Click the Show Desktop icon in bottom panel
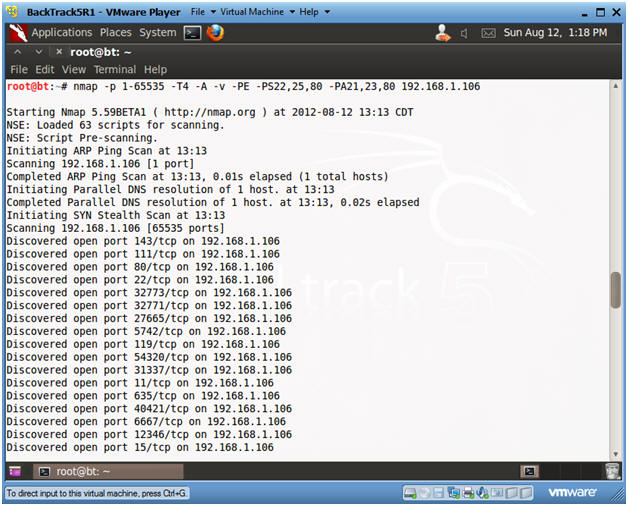The width and height of the screenshot is (628, 506). tap(15, 471)
